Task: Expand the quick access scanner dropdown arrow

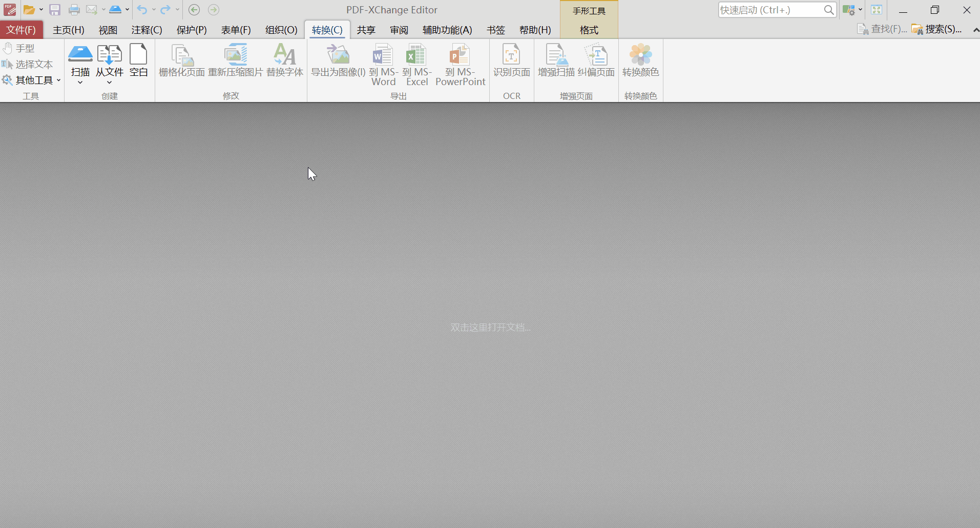Action: [127, 10]
